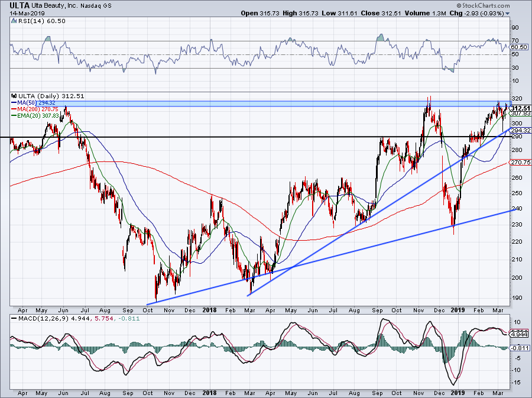This screenshot has height=398, width=532.
Task: Click the RSI axis label 70
Action: tap(515, 41)
